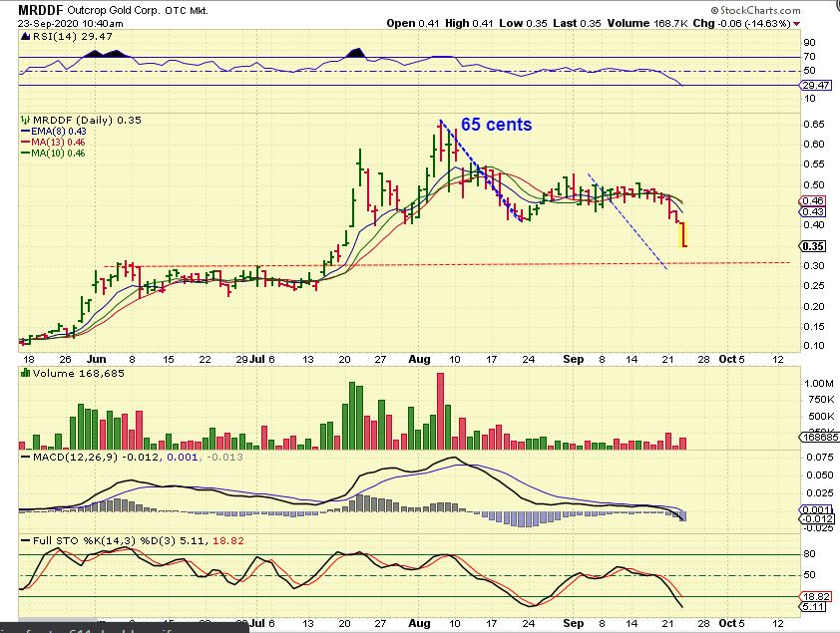Click the 0.30 price axis label
Viewport: 840px width, 633px height.
pos(814,266)
